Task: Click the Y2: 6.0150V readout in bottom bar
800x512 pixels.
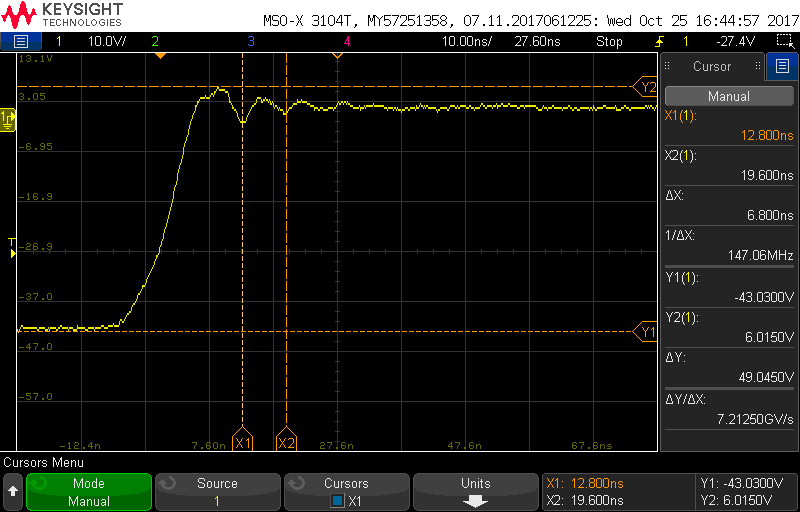Action: tap(736, 499)
